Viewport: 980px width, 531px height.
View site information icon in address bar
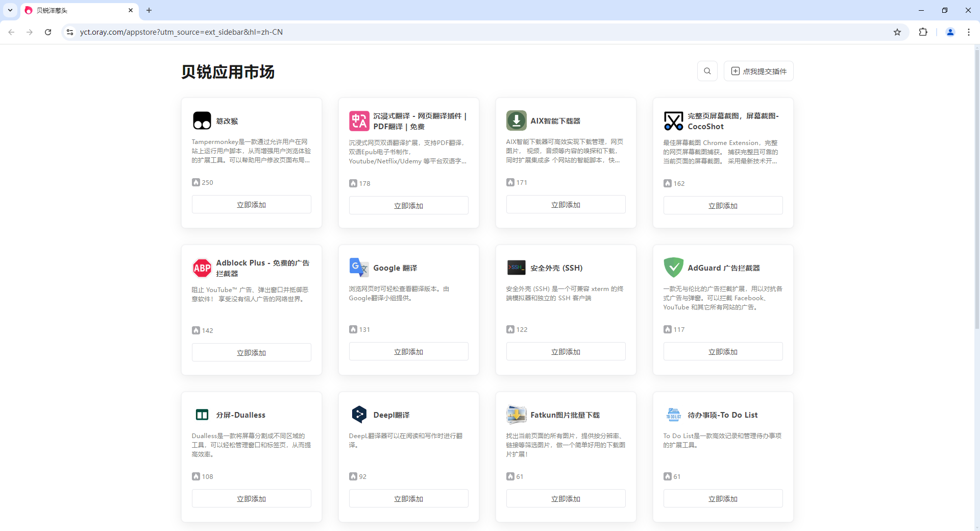[x=70, y=32]
